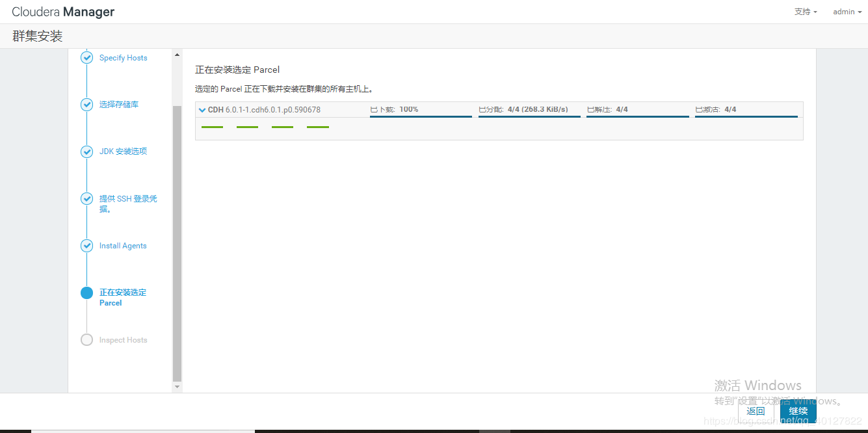Screen dimensions: 868x433
Task: Click the 已分配 4/4 progress bar
Action: pos(529,116)
